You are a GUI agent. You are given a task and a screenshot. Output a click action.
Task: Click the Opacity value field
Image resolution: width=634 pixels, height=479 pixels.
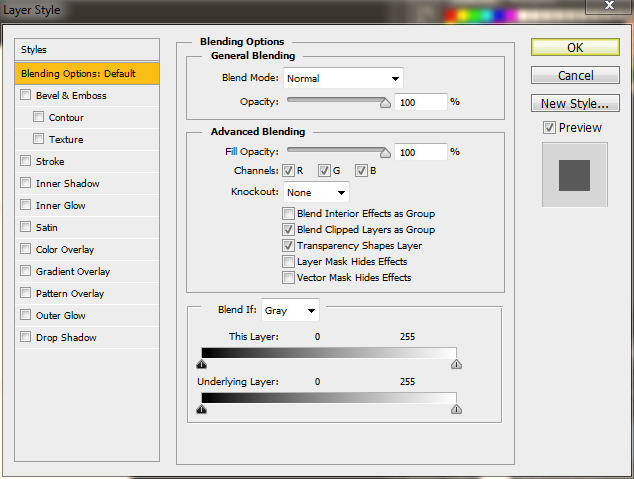point(421,102)
